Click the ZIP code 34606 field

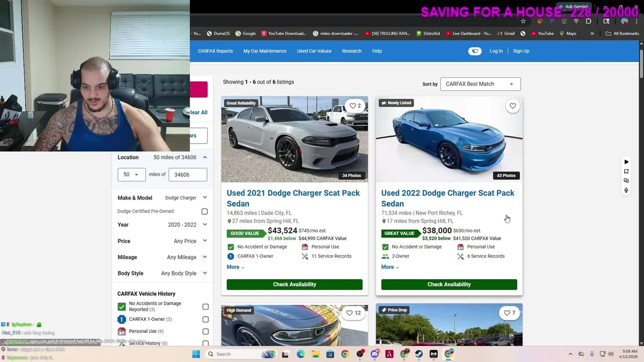tap(188, 174)
